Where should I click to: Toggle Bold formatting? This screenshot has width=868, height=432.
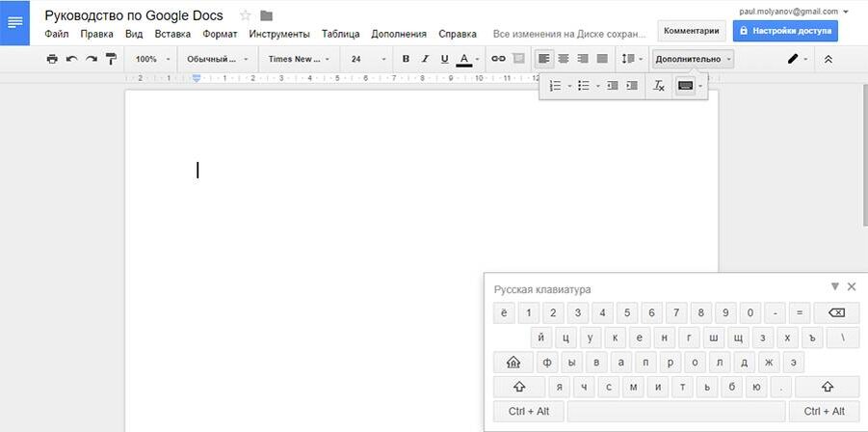[x=406, y=59]
